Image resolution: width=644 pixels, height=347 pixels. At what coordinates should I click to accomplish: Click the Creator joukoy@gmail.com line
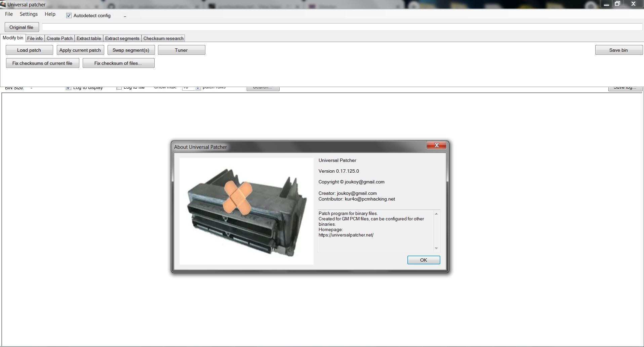click(x=348, y=193)
